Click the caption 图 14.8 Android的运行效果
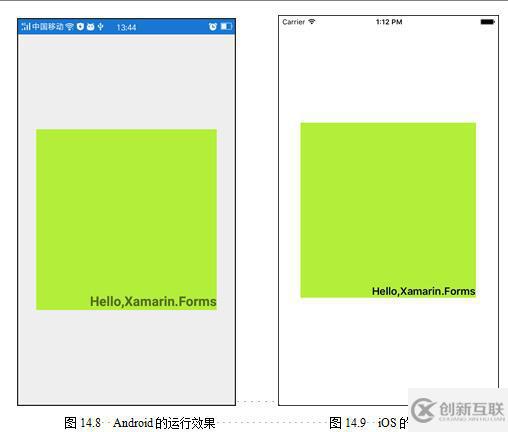 [140, 423]
